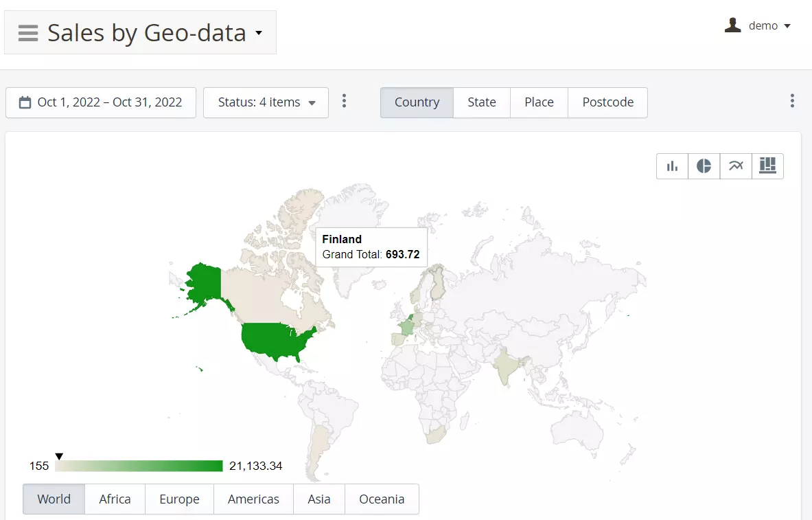Switch to line chart view

736,166
